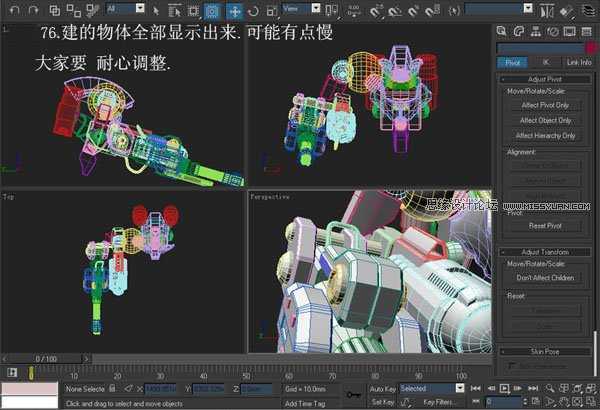Click Don't Affect Children button

click(545, 278)
